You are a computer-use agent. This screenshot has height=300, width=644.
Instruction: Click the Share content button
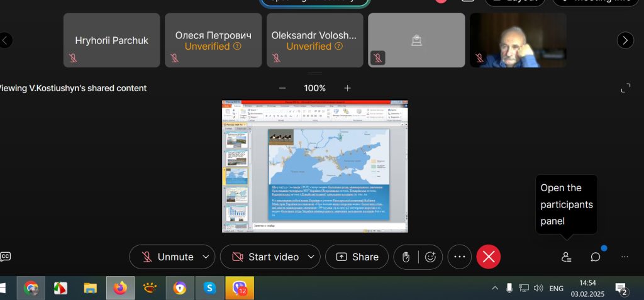[358, 257]
